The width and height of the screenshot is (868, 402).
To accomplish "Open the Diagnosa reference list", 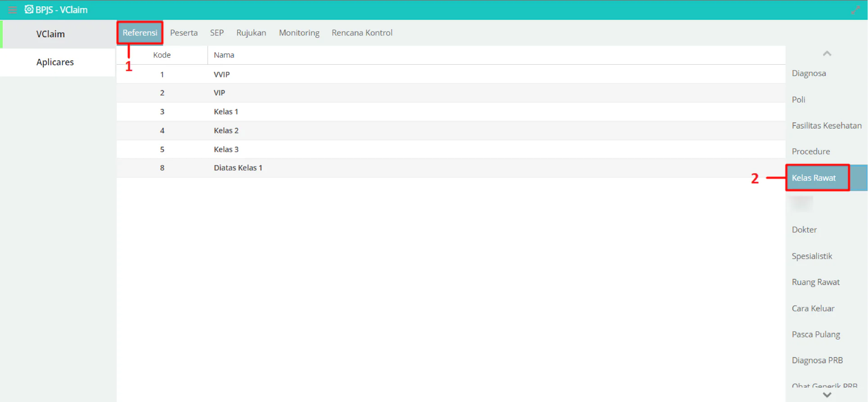I will [809, 73].
